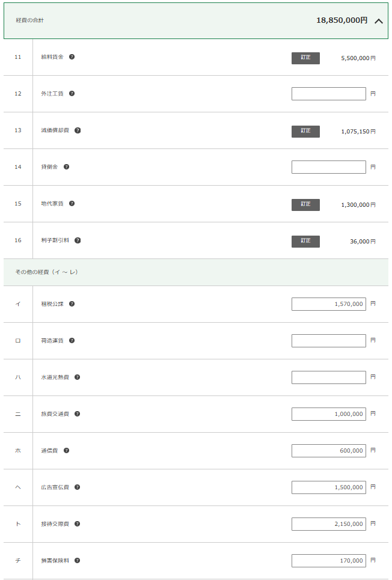This screenshot has width=392, height=580.
Task: Show help for 貸倒金
Action: [67, 167]
